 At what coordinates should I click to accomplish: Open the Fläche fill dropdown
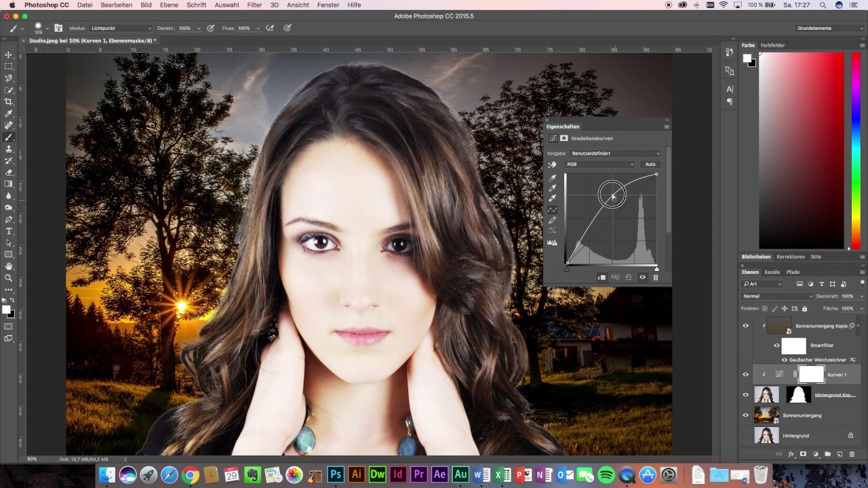(x=861, y=308)
